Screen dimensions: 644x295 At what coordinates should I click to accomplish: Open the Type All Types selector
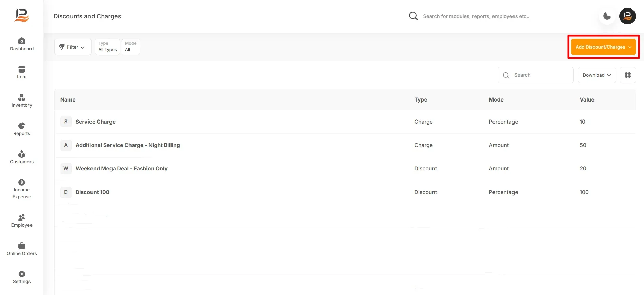click(107, 47)
